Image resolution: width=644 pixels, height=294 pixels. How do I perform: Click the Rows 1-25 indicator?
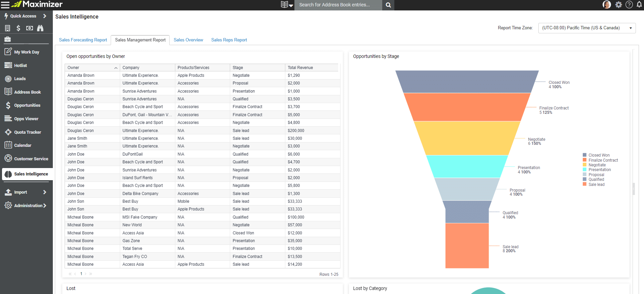329,274
